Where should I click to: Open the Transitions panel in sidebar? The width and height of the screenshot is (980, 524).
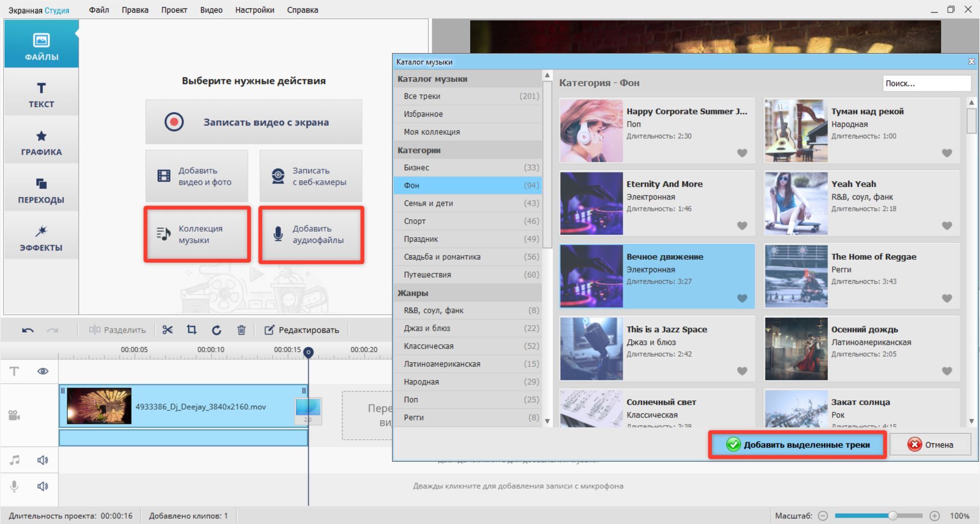(41, 191)
